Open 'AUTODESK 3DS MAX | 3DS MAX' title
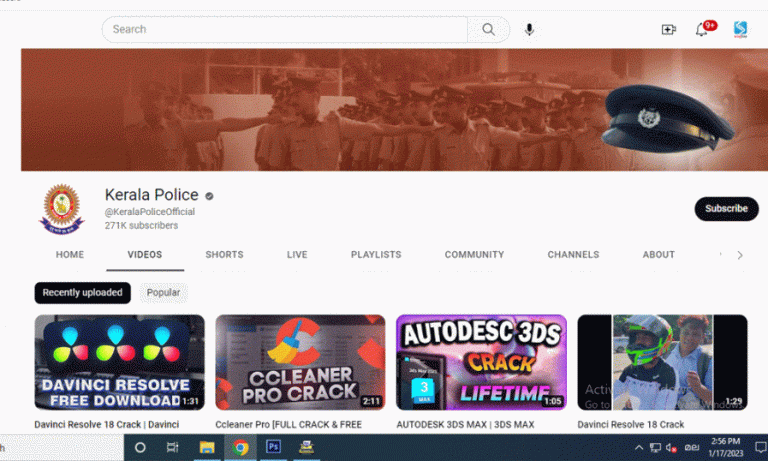Image resolution: width=768 pixels, height=461 pixels. click(465, 424)
